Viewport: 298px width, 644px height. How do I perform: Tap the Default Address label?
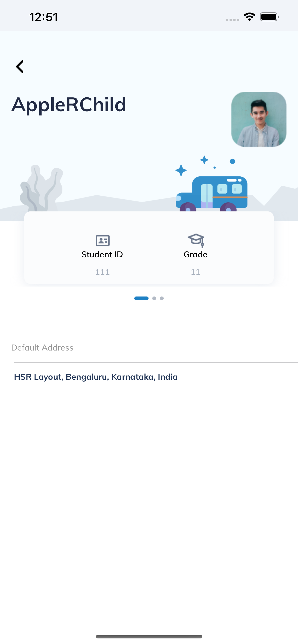coord(42,348)
